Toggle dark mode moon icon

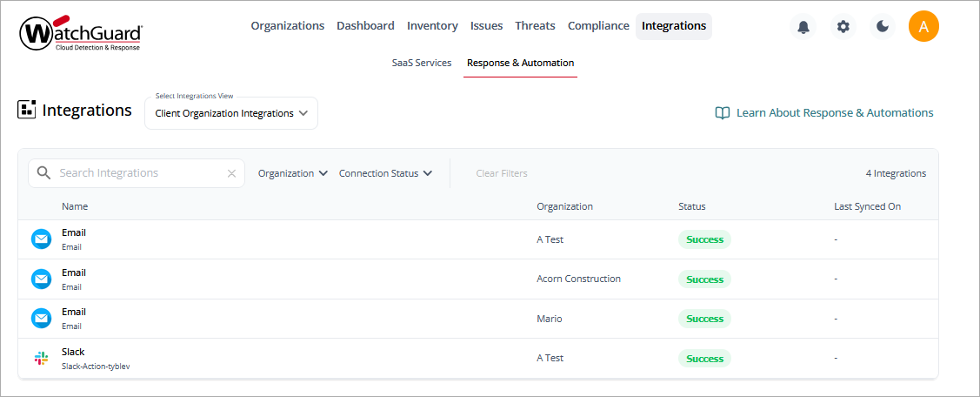pyautogui.click(x=883, y=27)
